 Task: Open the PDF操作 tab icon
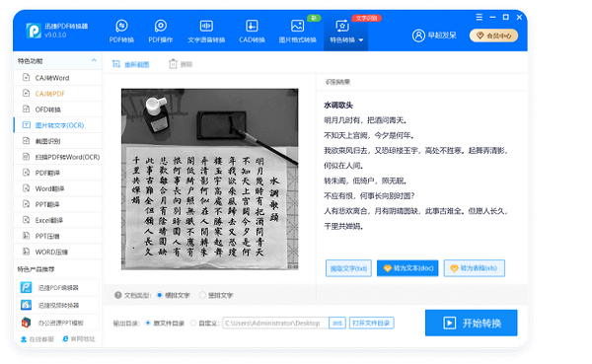coord(161,26)
